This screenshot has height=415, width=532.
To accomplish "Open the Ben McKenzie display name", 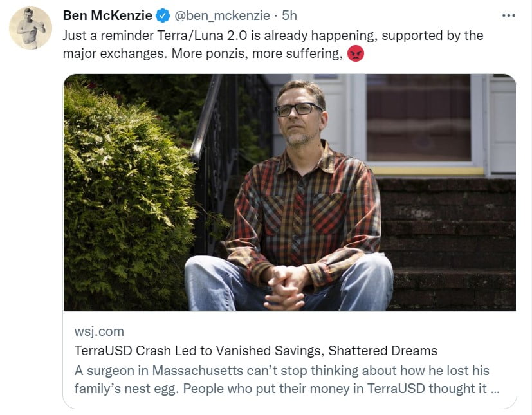I will (x=106, y=15).
